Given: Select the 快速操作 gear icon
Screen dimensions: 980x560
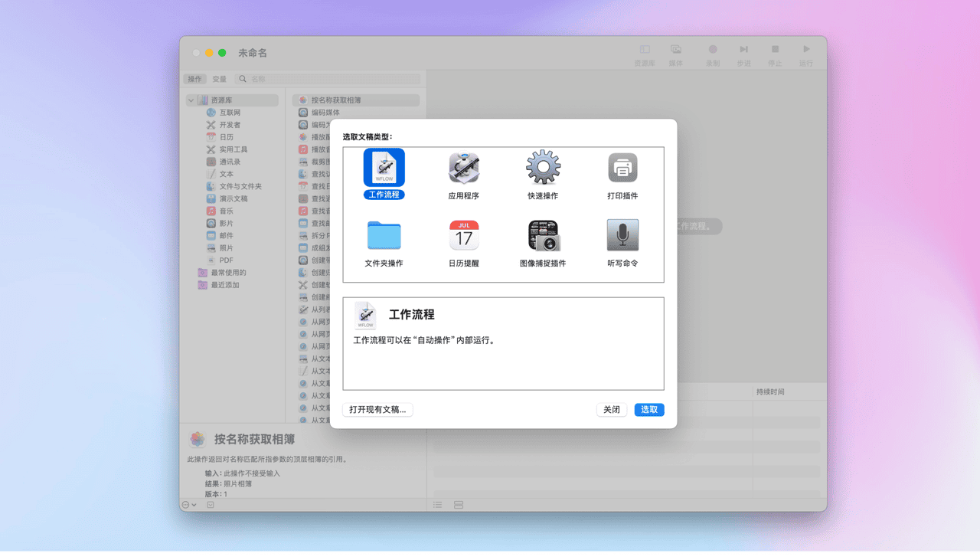Looking at the screenshot, I should [543, 168].
